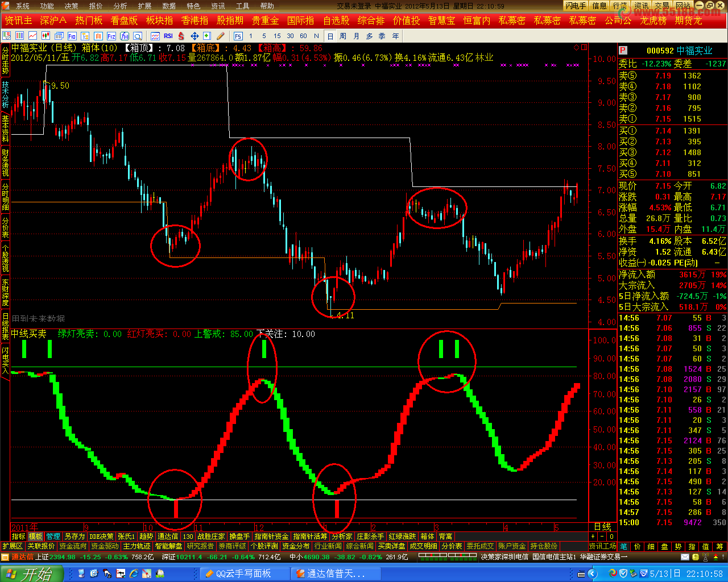Select the pencil drawing tool icon

221,36
